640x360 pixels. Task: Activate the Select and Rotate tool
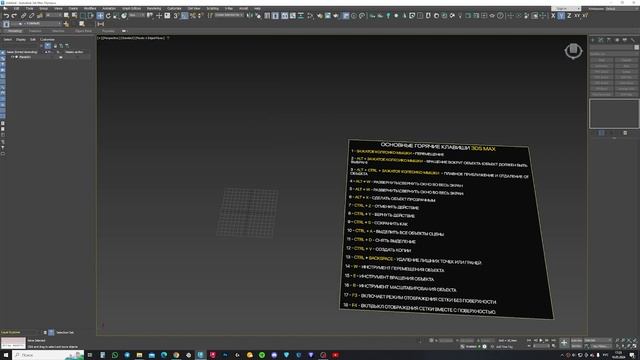click(x=108, y=16)
